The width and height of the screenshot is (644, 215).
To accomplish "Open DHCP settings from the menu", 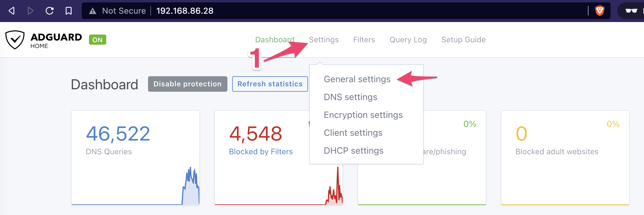I will point(354,151).
